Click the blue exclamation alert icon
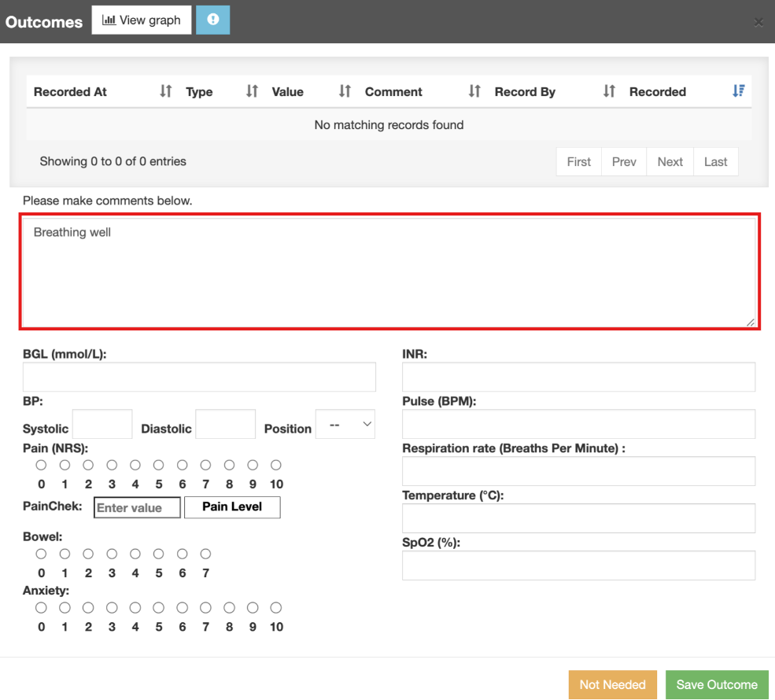This screenshot has width=775, height=700. 212,20
